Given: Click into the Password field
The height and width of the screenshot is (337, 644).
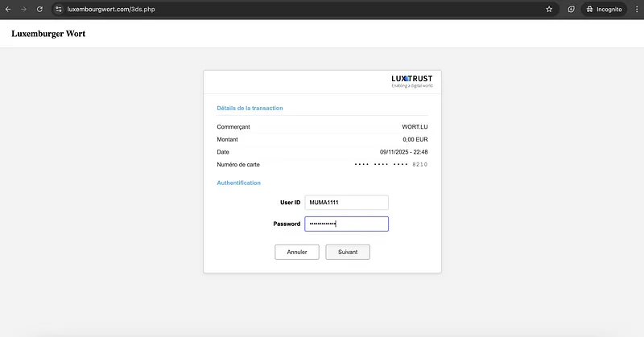Looking at the screenshot, I should coord(346,224).
